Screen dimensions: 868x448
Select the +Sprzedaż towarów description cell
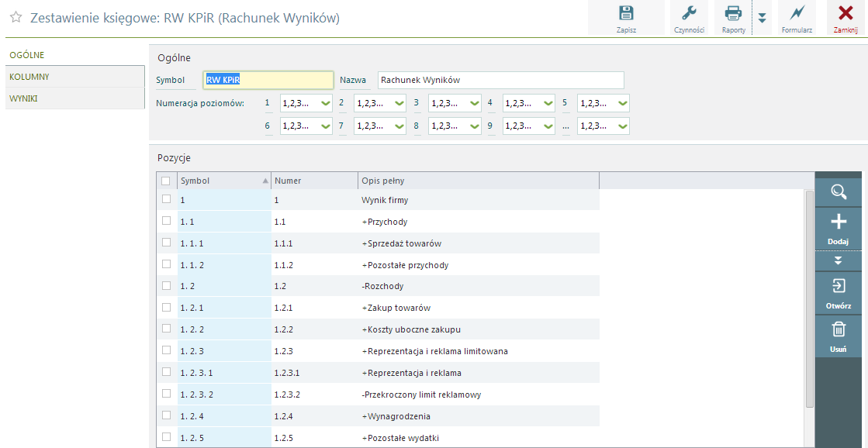(479, 243)
